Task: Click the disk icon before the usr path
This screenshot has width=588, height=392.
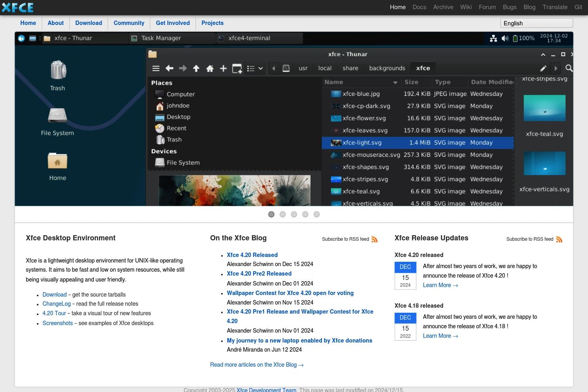Action: point(286,68)
